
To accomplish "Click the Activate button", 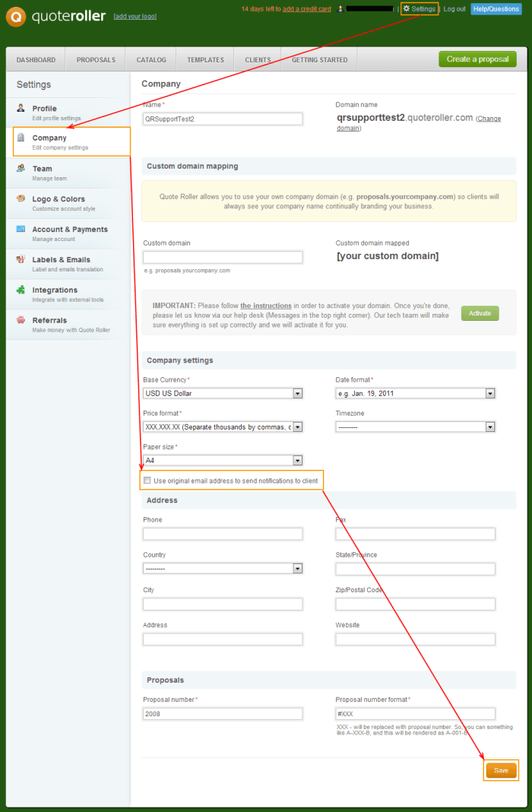I will click(x=480, y=313).
